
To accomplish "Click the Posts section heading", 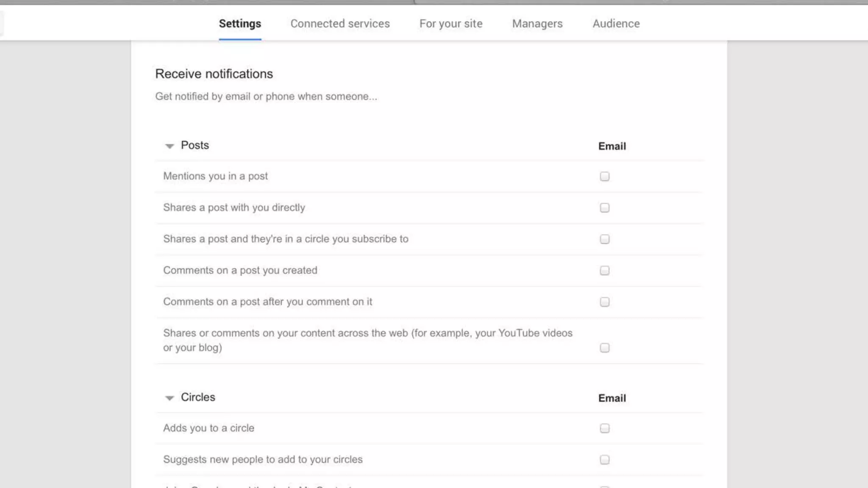I will click(195, 145).
